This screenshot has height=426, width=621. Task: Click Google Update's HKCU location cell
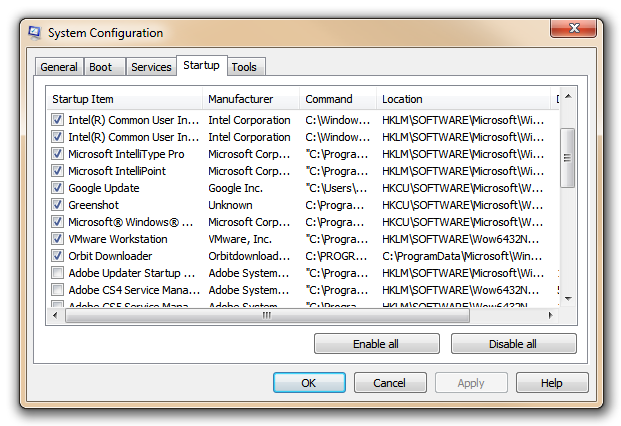pos(462,188)
